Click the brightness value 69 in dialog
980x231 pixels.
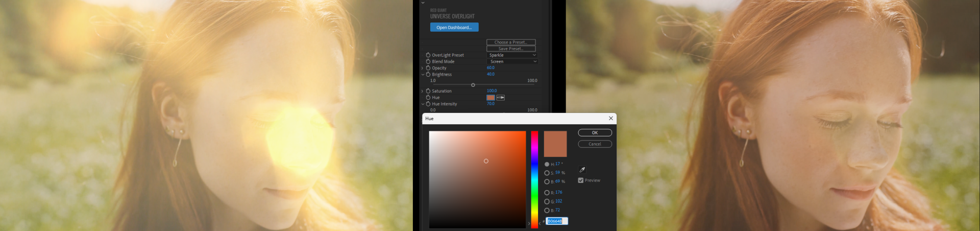click(558, 181)
